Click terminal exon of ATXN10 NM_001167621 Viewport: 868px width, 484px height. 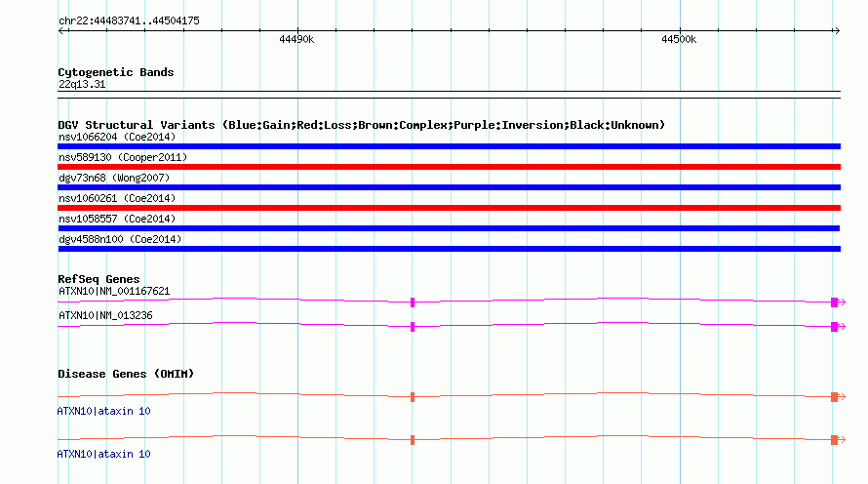click(x=834, y=302)
